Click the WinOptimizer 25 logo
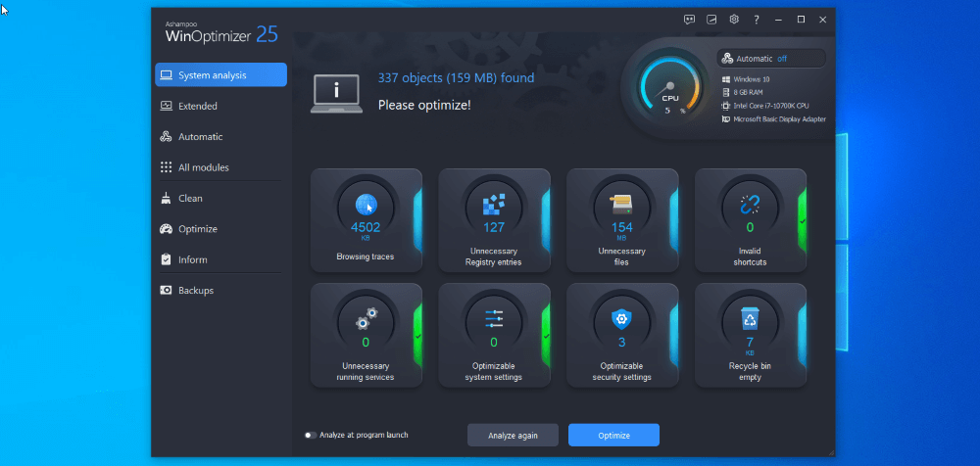This screenshot has height=466, width=980. coord(221,32)
